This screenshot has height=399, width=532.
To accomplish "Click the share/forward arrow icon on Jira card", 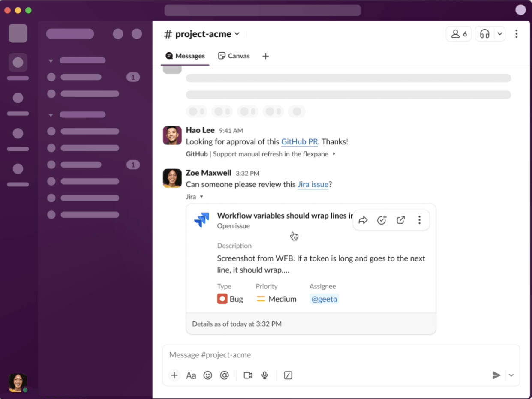I will [x=363, y=220].
